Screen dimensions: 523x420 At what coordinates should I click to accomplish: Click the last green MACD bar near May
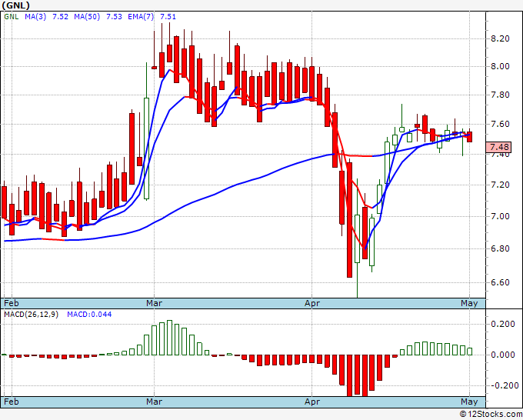click(470, 352)
